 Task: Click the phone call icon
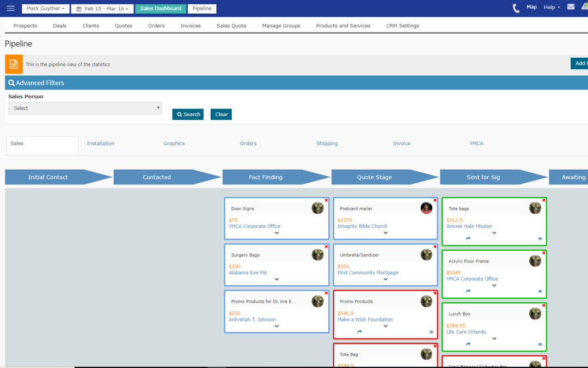516,8
